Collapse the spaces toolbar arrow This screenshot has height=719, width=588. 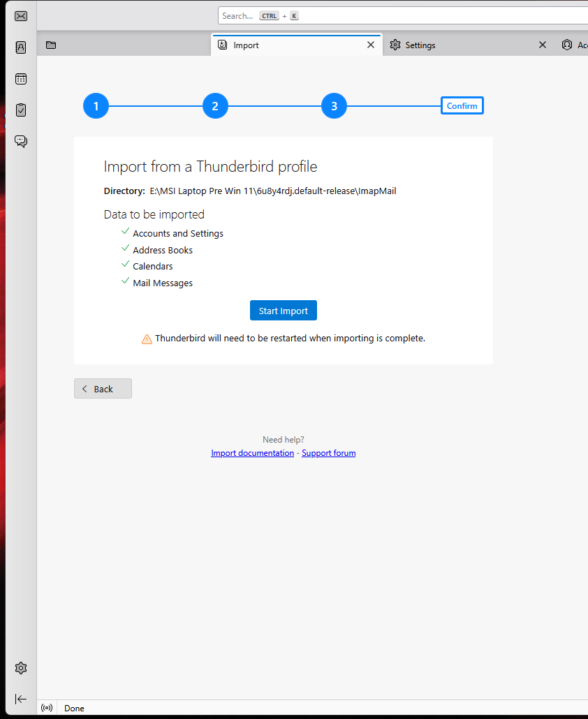point(21,699)
